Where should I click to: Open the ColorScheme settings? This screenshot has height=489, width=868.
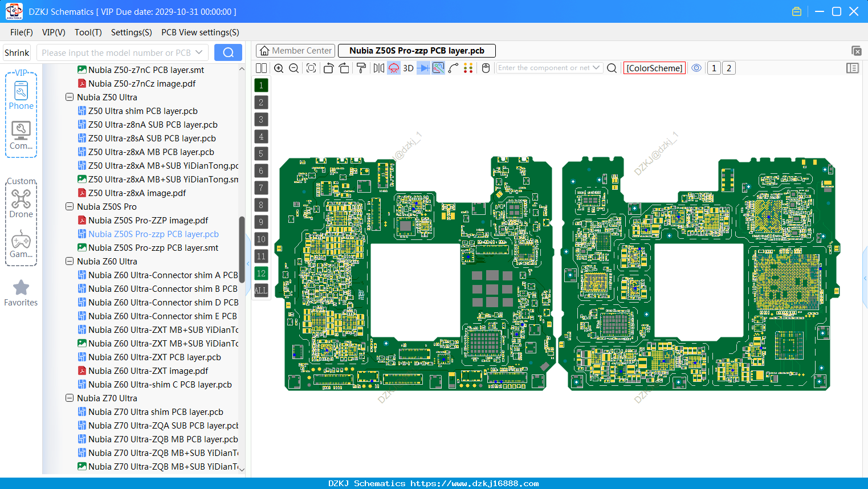(654, 68)
